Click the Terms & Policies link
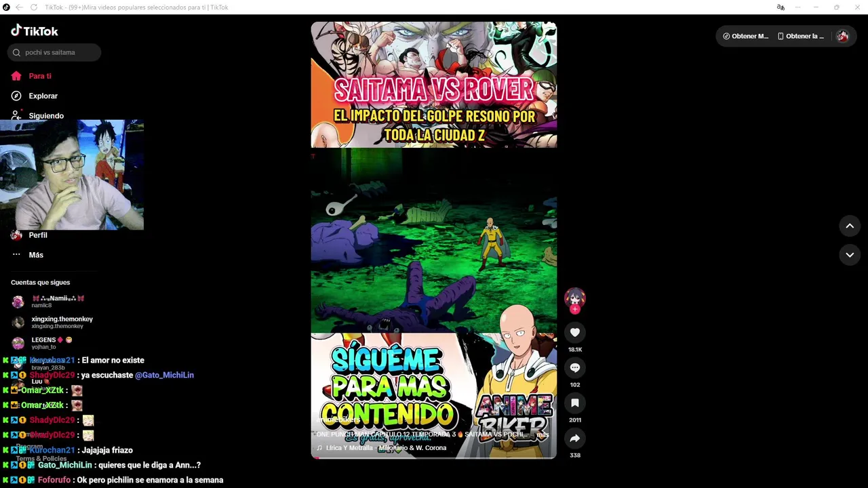This screenshot has width=868, height=488. click(41, 459)
